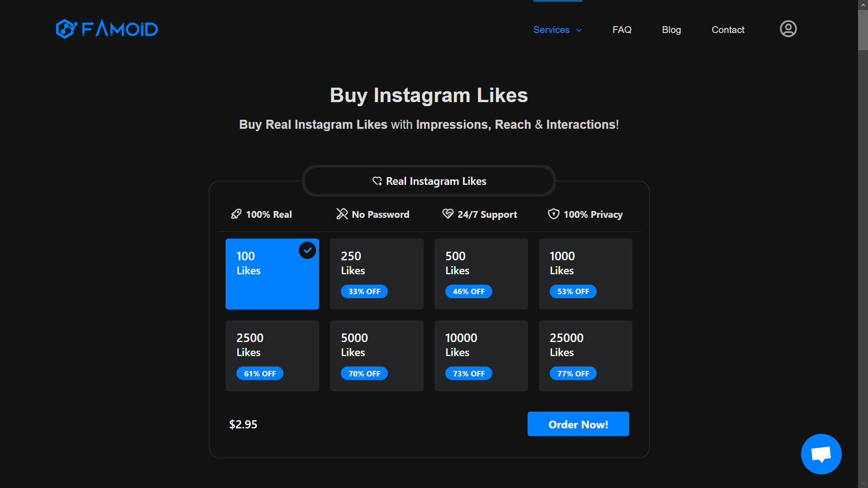Viewport: 868px width, 488px height.
Task: Click the 100% Privacy shield icon
Action: (553, 214)
